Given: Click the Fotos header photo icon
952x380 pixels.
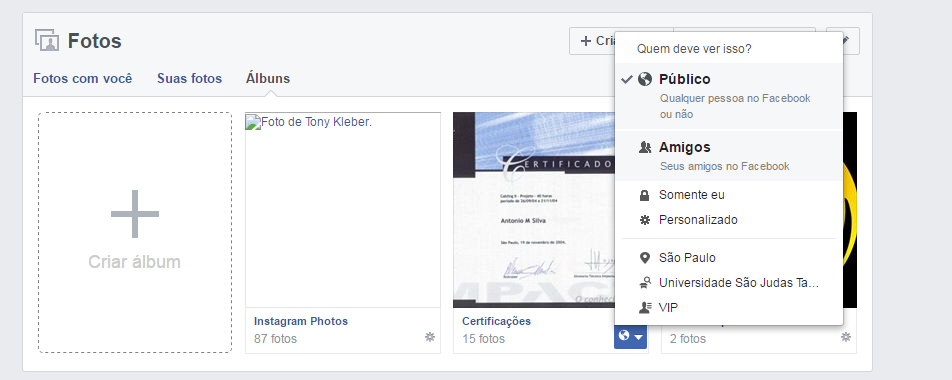Looking at the screenshot, I should point(47,41).
